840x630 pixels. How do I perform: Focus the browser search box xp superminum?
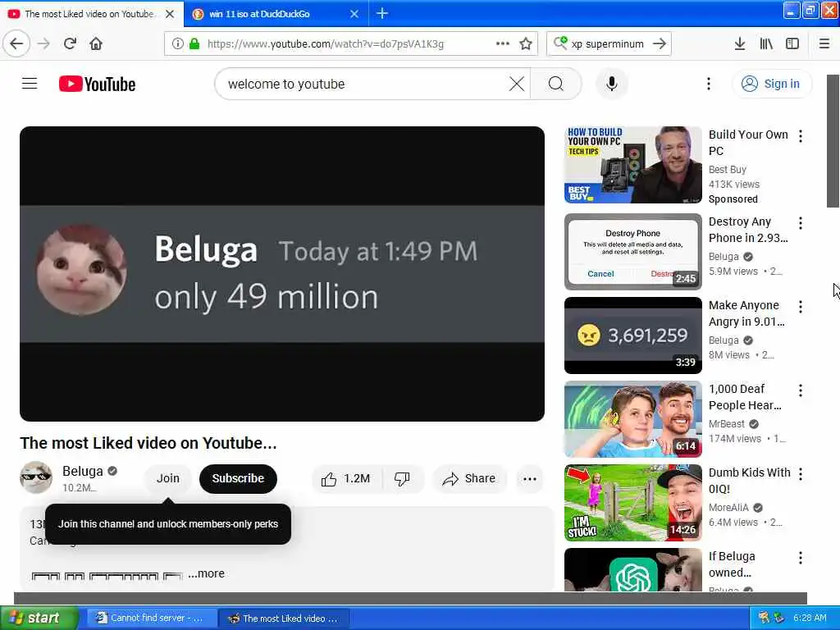[608, 43]
